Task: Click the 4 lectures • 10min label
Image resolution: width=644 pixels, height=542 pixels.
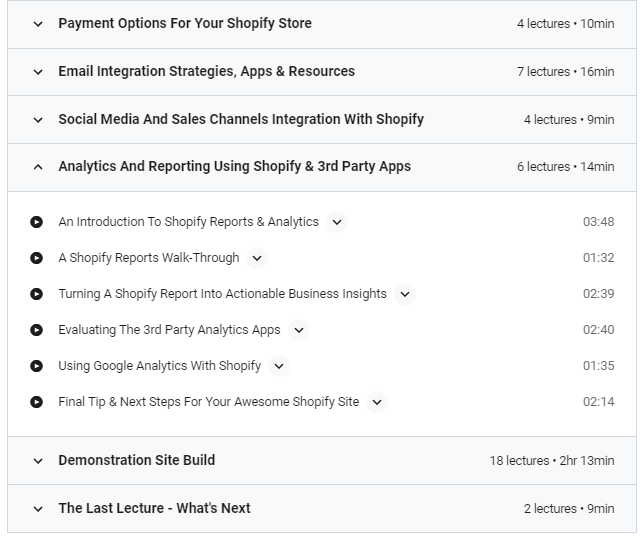Action: tap(566, 24)
